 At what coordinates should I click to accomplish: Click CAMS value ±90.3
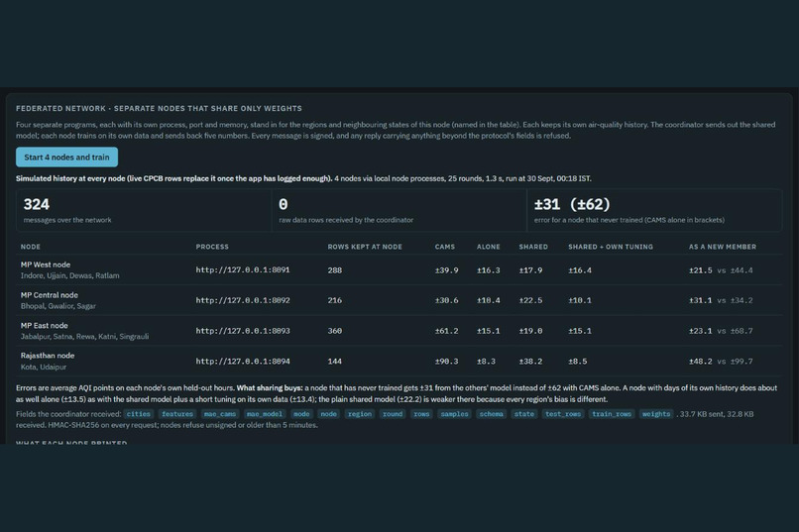(x=446, y=362)
